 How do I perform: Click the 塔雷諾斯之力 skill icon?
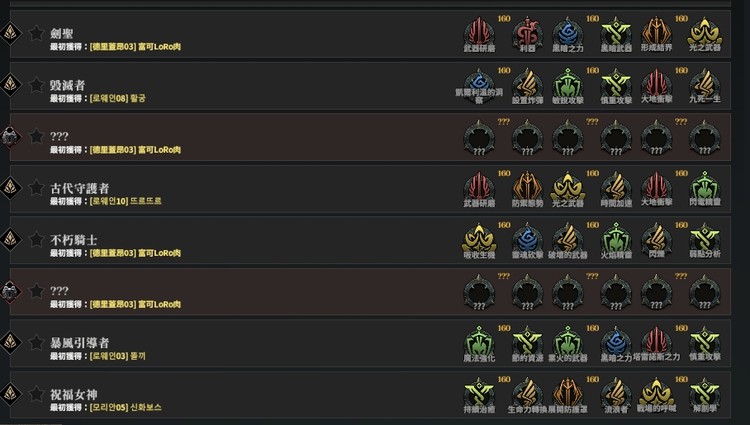click(x=657, y=342)
